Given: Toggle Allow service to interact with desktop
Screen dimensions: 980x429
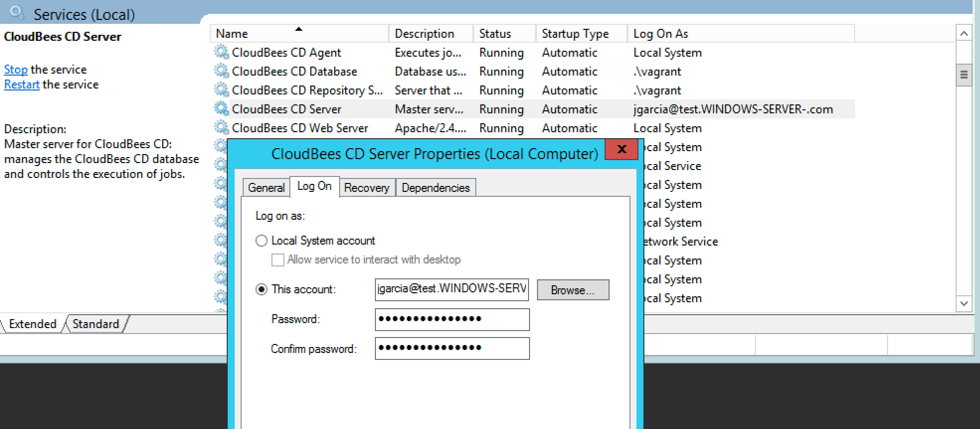Looking at the screenshot, I should pos(278,260).
